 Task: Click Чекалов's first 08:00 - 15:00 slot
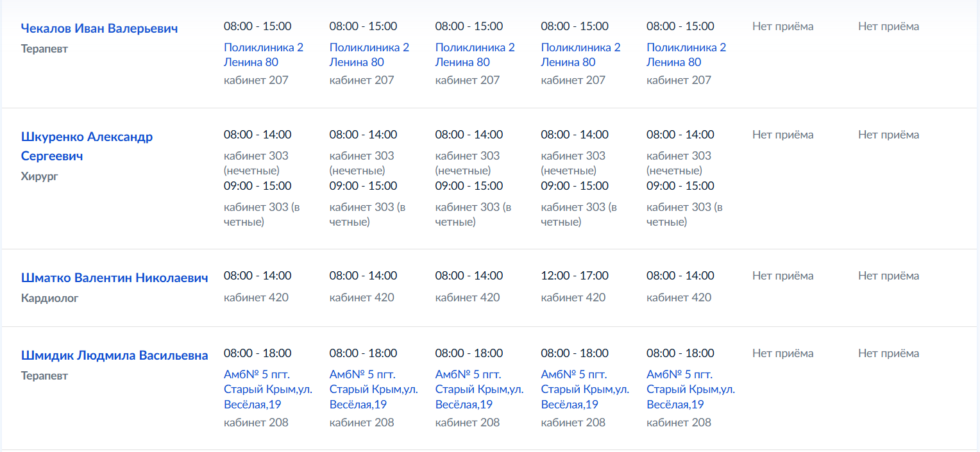[258, 26]
